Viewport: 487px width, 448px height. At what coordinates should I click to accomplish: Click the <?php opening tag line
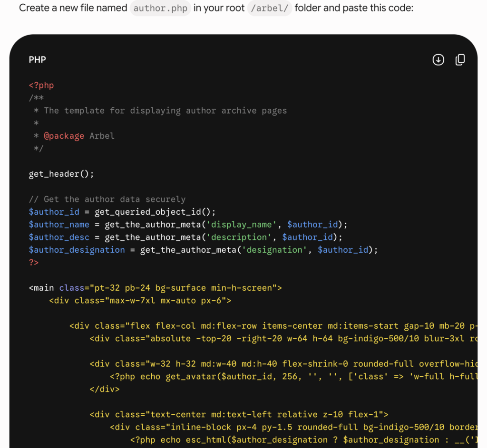(41, 86)
